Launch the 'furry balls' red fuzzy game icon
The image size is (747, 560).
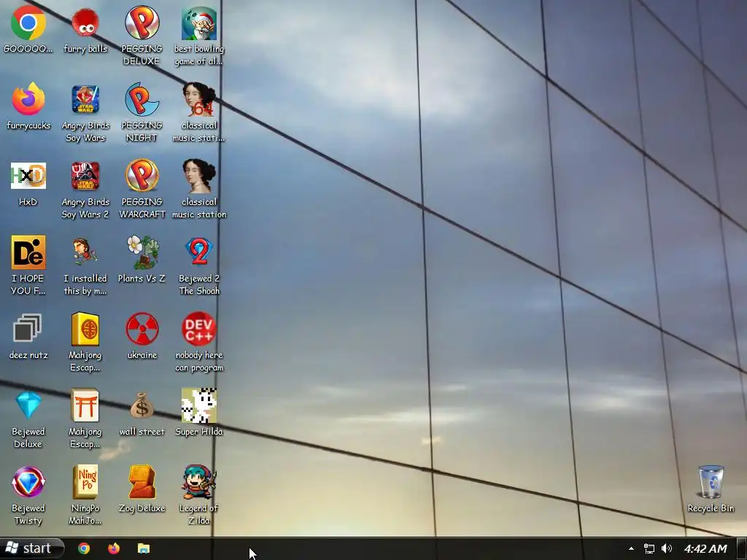(85, 23)
